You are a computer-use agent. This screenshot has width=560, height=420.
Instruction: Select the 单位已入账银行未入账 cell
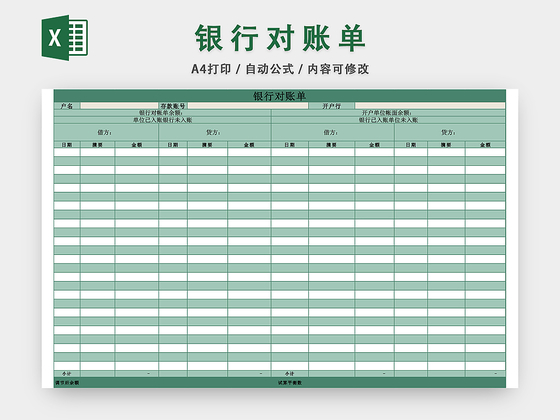162,120
